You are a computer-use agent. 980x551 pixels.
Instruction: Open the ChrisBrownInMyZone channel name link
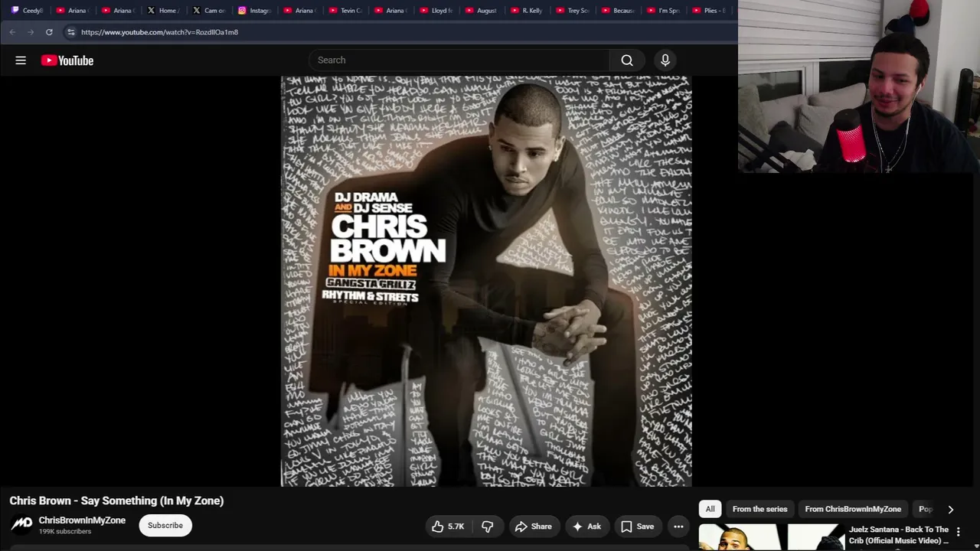point(82,520)
